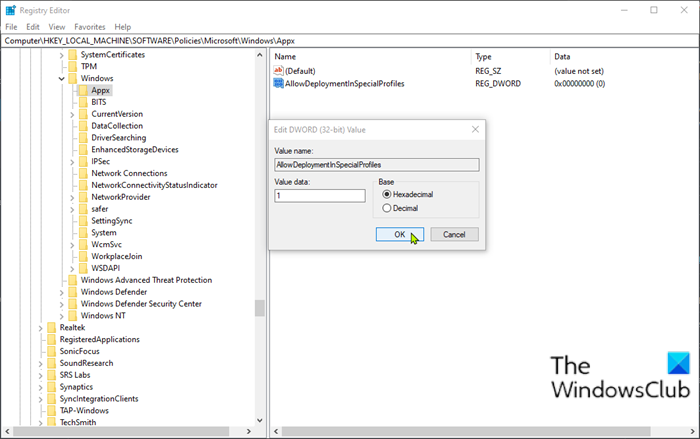Expand the Windows NT key
700x439 pixels.
tap(62, 316)
